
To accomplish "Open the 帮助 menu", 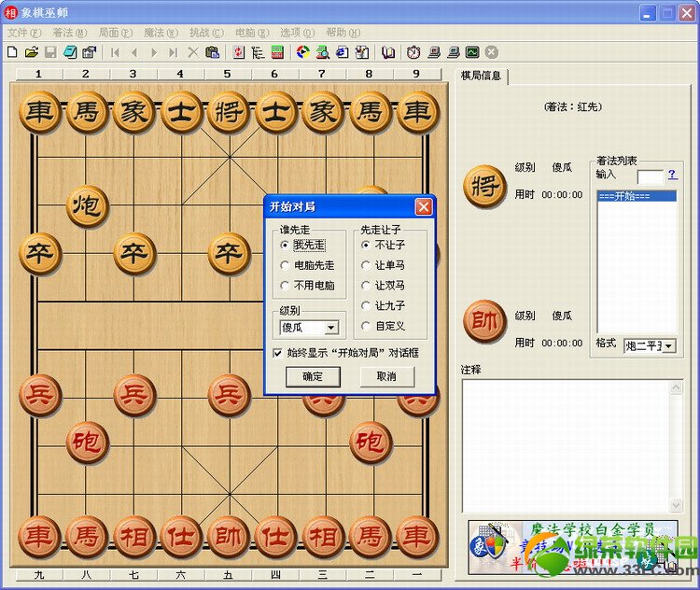I will click(343, 33).
